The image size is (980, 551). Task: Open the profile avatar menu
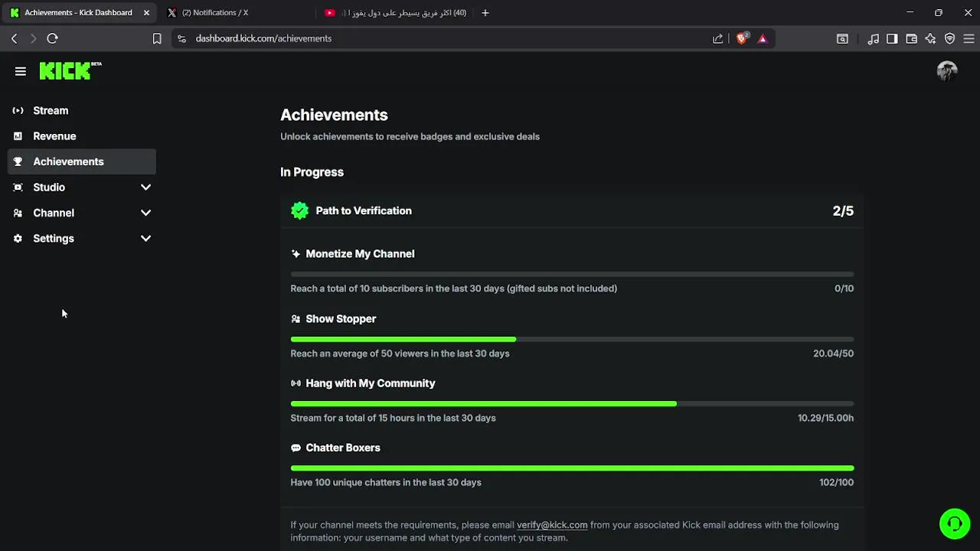(x=947, y=71)
